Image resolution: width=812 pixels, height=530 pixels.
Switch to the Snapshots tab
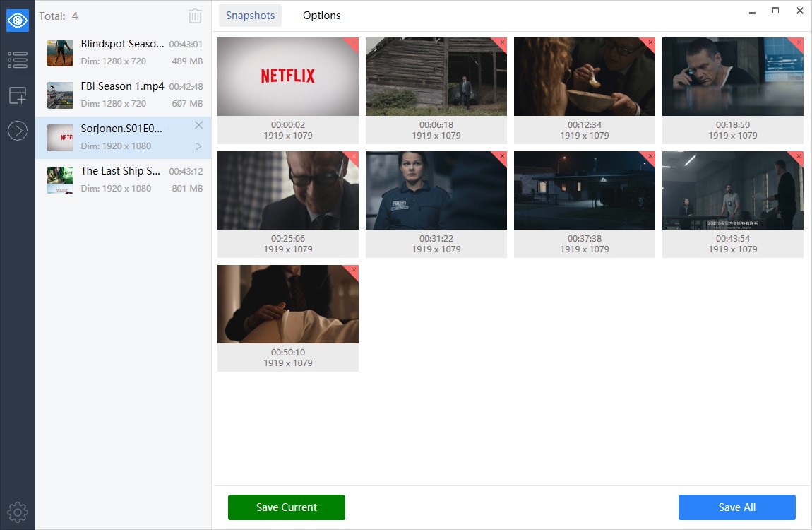pos(250,16)
